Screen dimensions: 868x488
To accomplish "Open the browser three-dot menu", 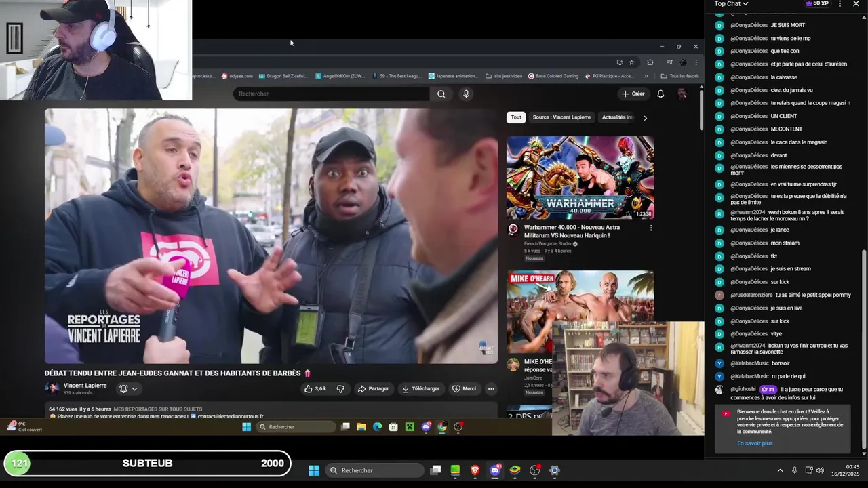I will point(696,62).
